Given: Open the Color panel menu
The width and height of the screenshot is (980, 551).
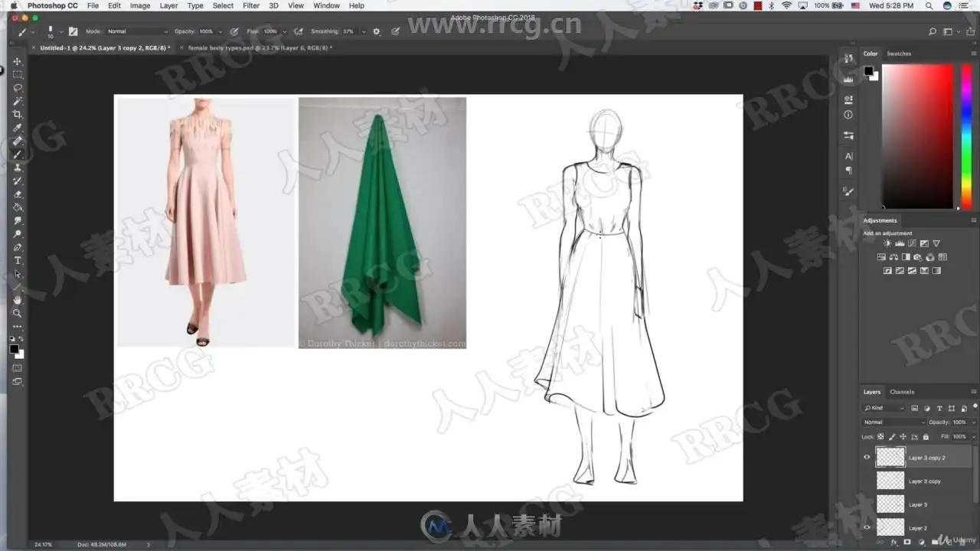Looking at the screenshot, I should point(974,54).
